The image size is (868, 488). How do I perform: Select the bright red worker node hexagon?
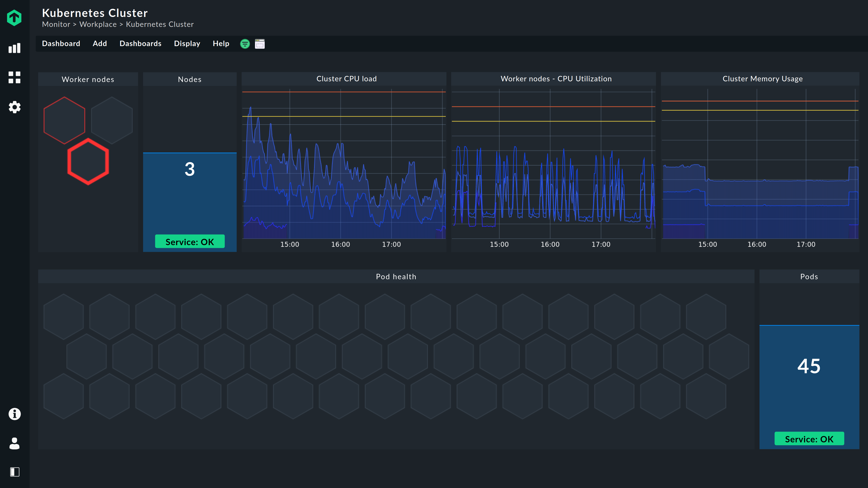pyautogui.click(x=88, y=162)
